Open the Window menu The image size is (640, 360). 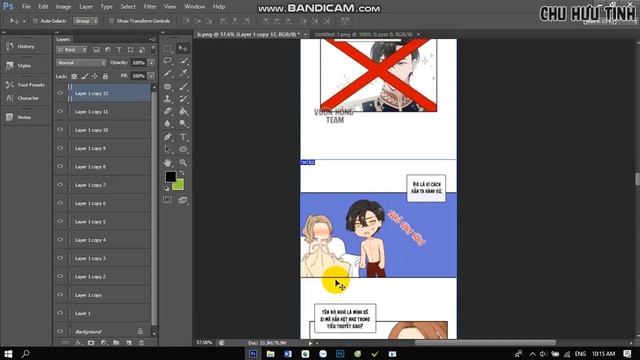[194, 7]
